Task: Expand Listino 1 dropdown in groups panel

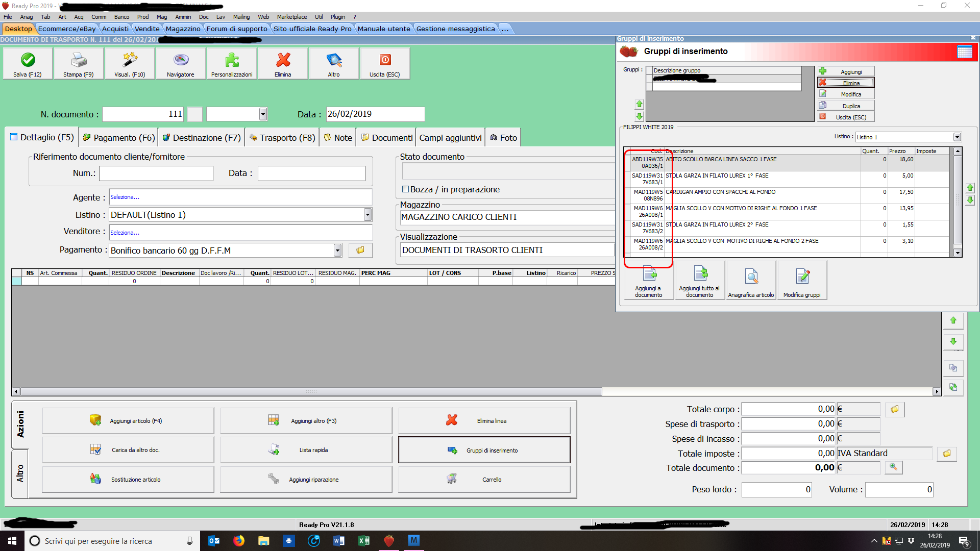Action: pyautogui.click(x=958, y=137)
